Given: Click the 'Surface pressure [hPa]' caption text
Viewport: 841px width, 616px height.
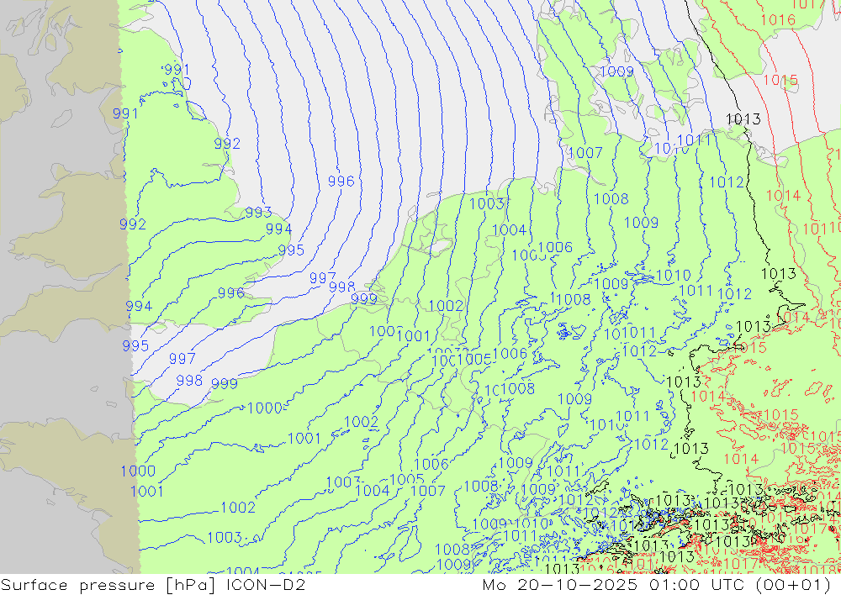Looking at the screenshot, I should pos(108,585).
